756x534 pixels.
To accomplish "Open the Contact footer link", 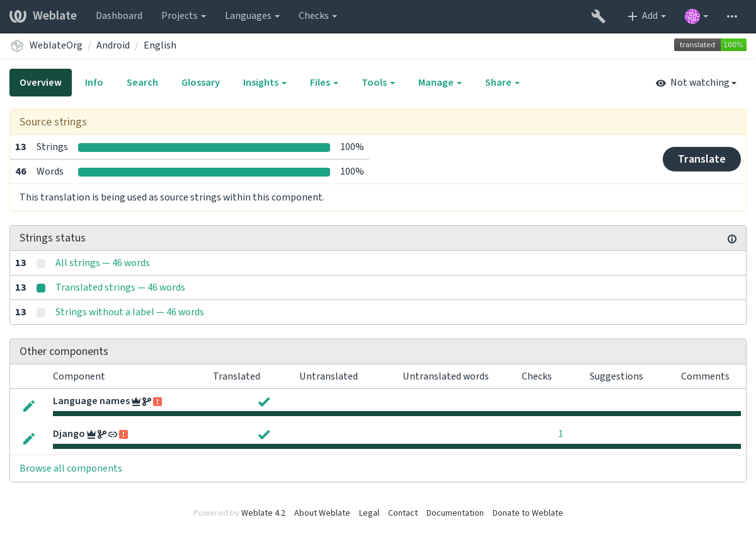I will click(403, 513).
